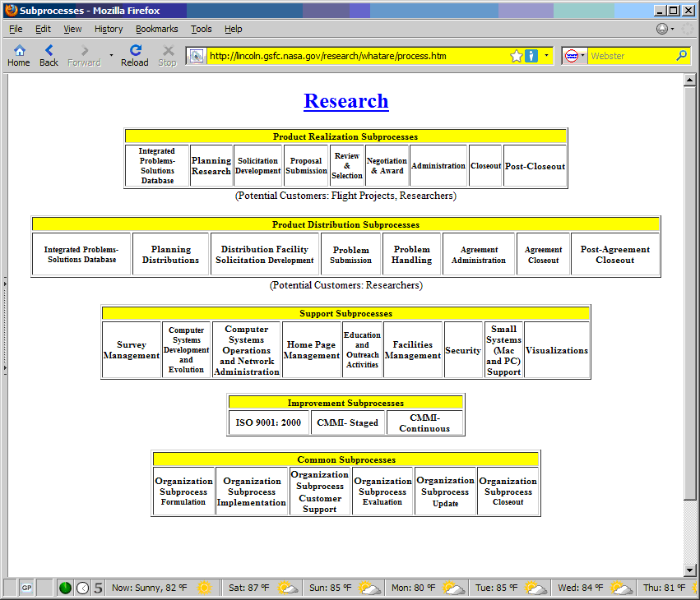Click the 'Thu: 81 °F' forecast text

click(664, 588)
